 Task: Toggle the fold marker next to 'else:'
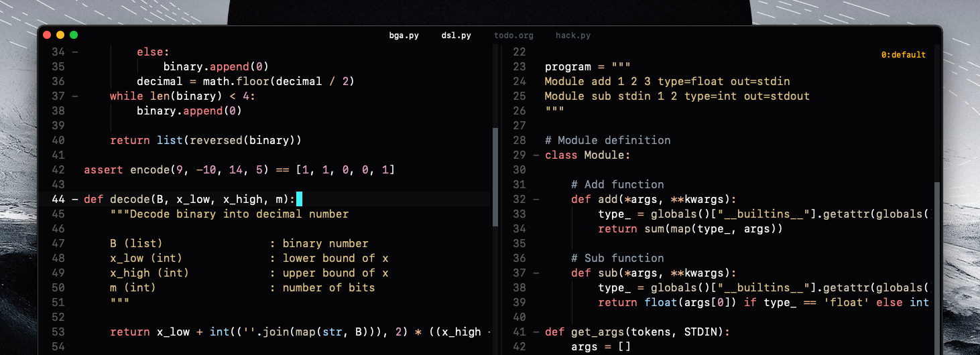(74, 52)
